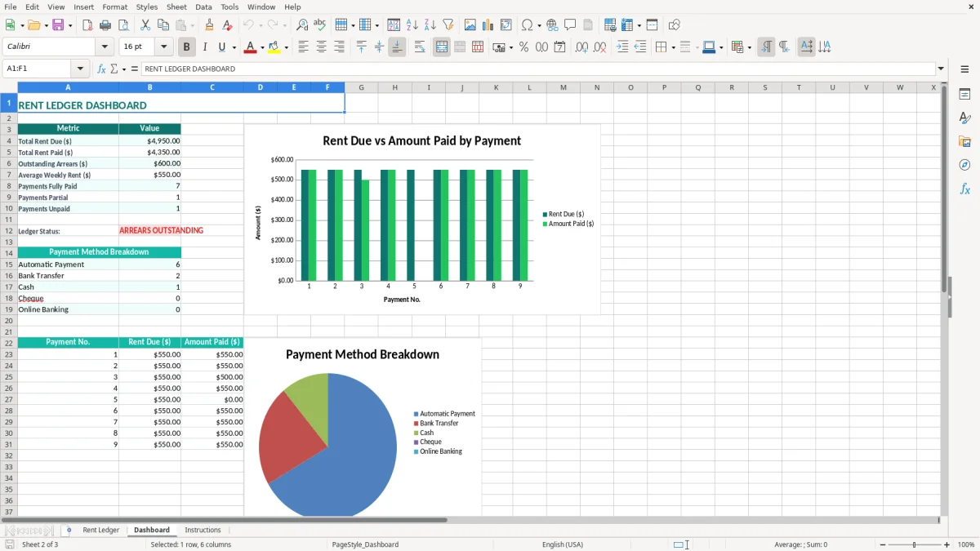Screen dimensions: 980x551
Task: Open the Data menu
Action: [x=203, y=7]
